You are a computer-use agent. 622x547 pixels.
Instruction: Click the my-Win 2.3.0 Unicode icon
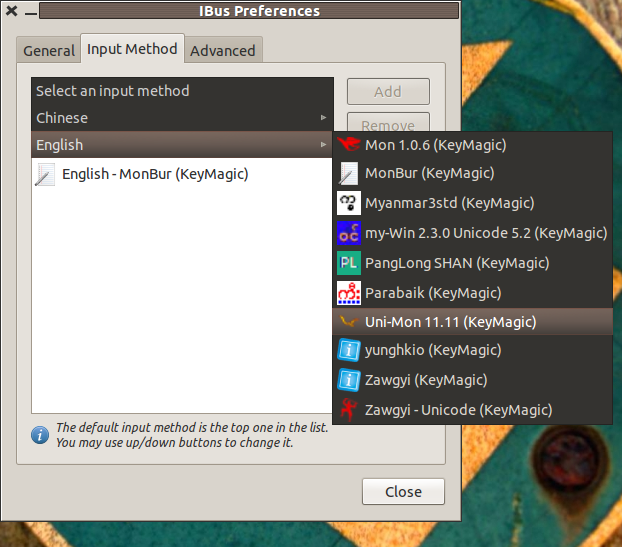[x=348, y=234]
